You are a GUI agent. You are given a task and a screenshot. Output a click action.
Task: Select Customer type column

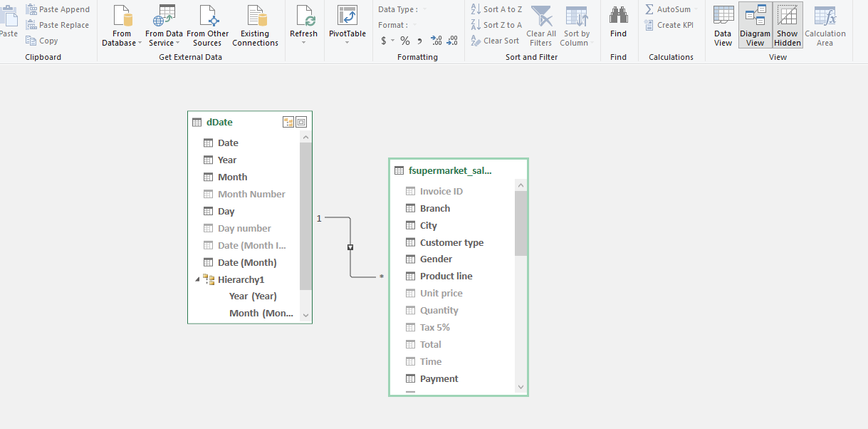[452, 242]
